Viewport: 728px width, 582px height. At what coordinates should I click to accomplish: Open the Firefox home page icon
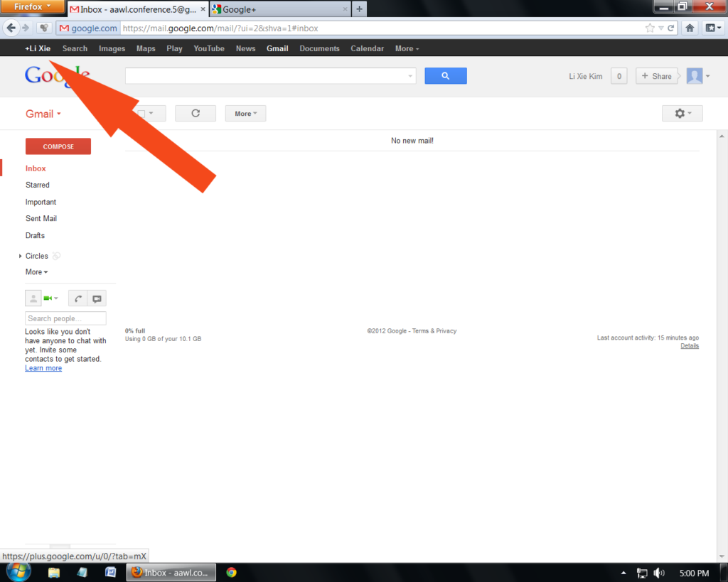[690, 28]
